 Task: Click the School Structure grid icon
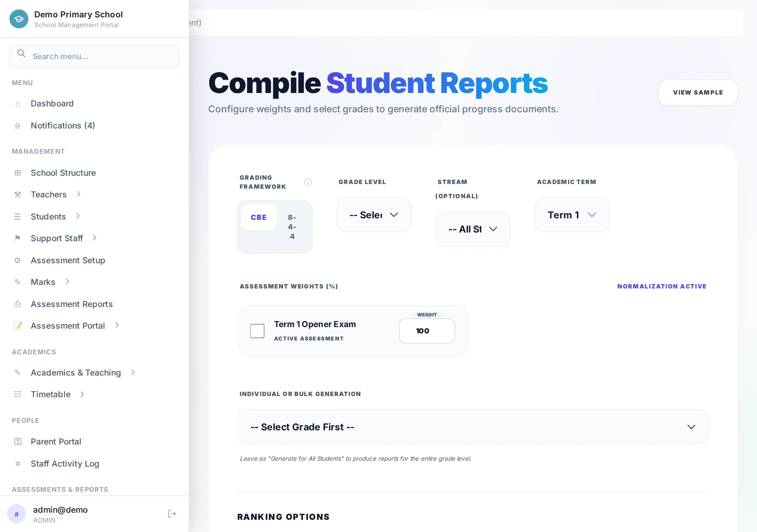click(18, 173)
